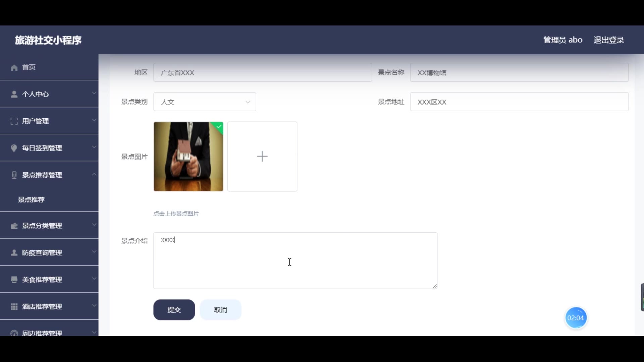Expand 景点分类管理 chevron
This screenshot has width=644, height=362.
point(94,225)
